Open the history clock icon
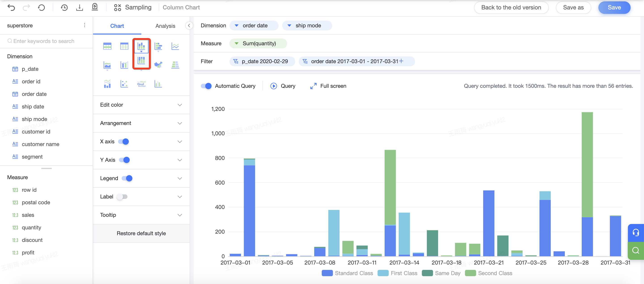644x284 pixels. 64,8
